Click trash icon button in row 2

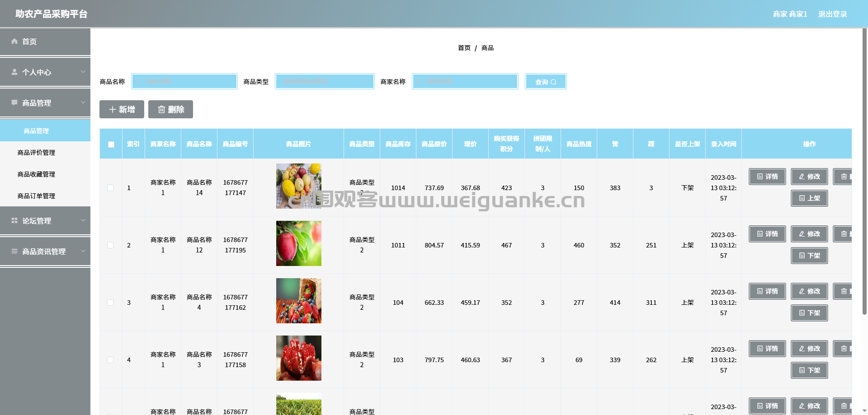point(843,234)
